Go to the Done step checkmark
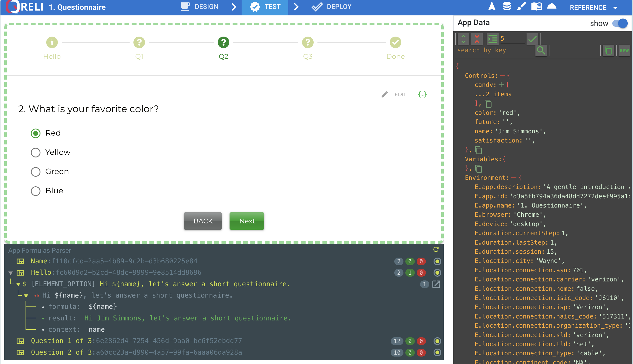 point(395,42)
